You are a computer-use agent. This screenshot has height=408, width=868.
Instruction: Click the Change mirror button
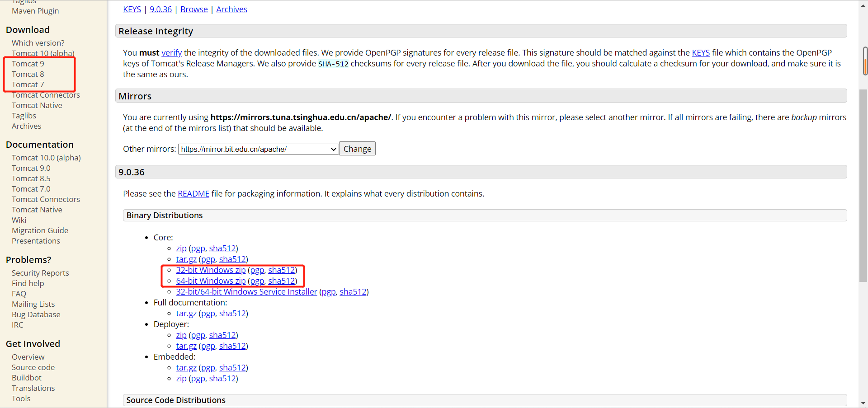point(357,149)
